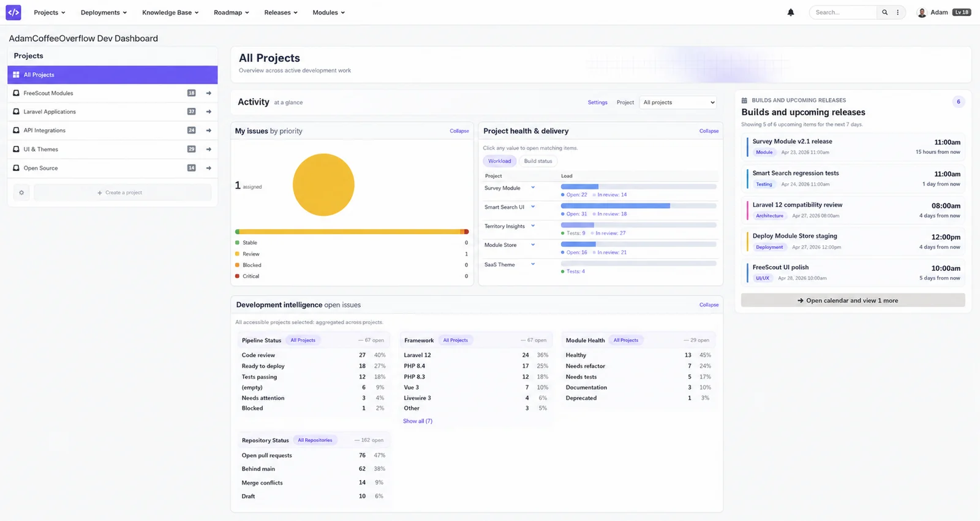Open the All projects select box
The image size is (980, 521).
tap(678, 102)
